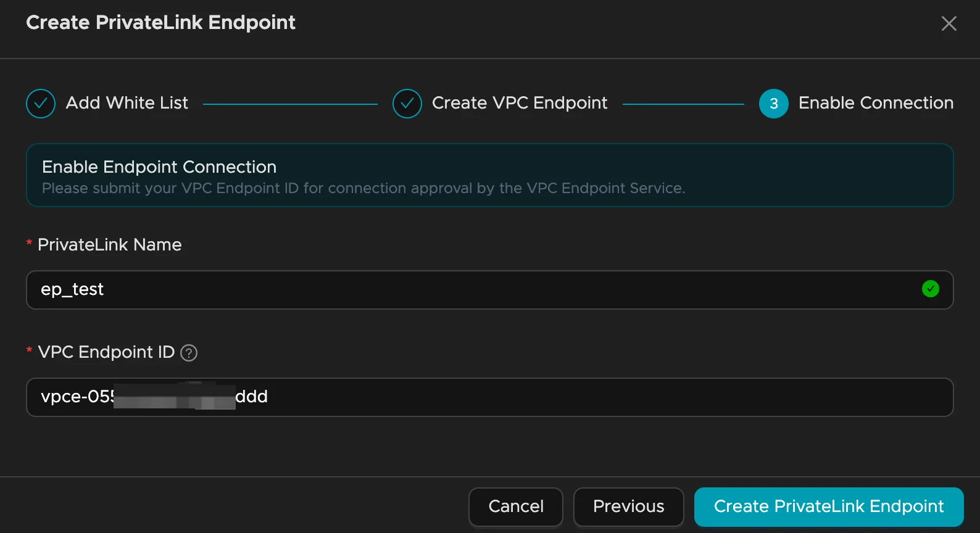
Task: Focus the PrivateLink Name input field
Action: coord(481,290)
